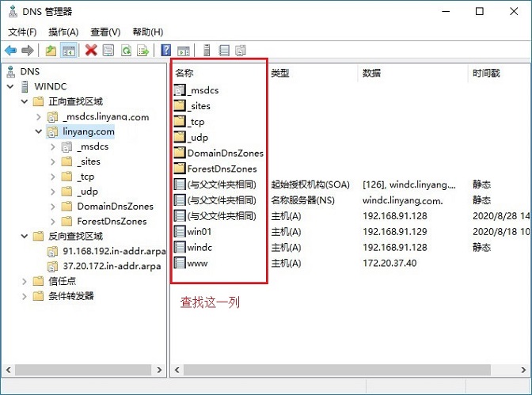Toggle the action pane toolbar icon

coord(184,51)
